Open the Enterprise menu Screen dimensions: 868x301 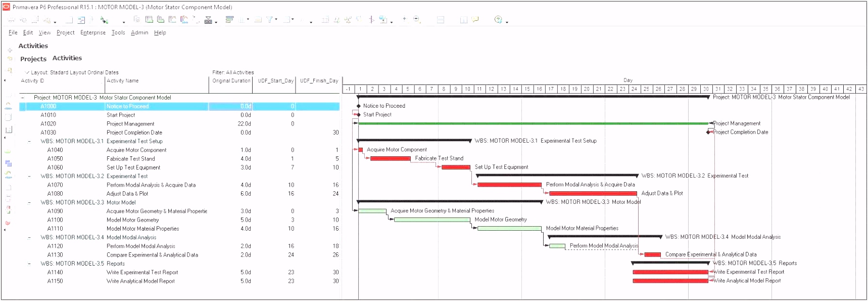93,32
